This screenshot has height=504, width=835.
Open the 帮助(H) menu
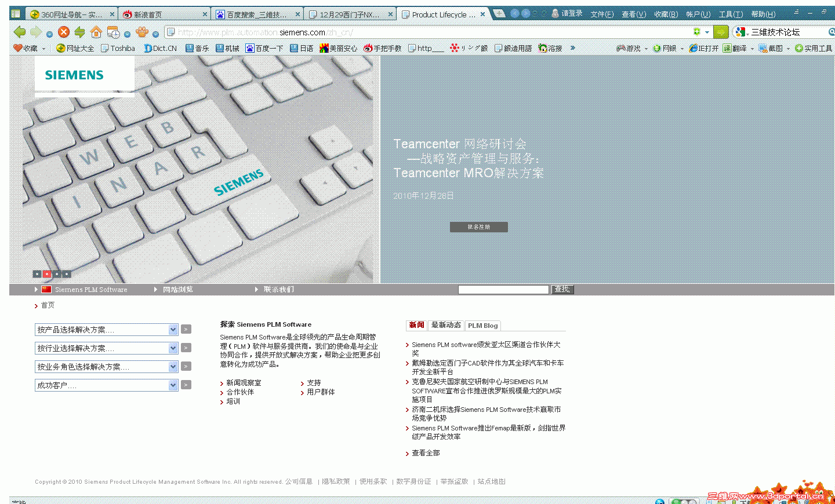[x=763, y=14]
